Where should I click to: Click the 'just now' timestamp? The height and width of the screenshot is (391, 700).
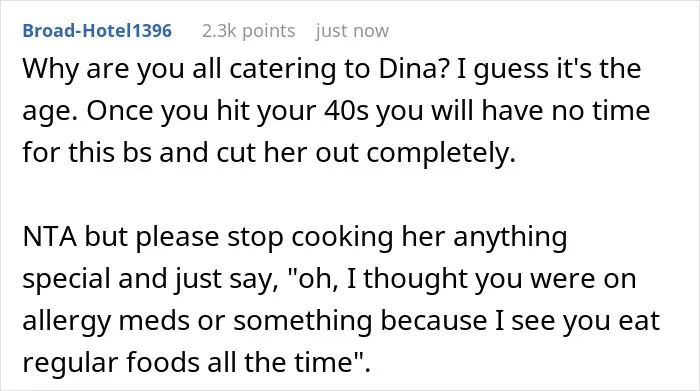coord(352,31)
